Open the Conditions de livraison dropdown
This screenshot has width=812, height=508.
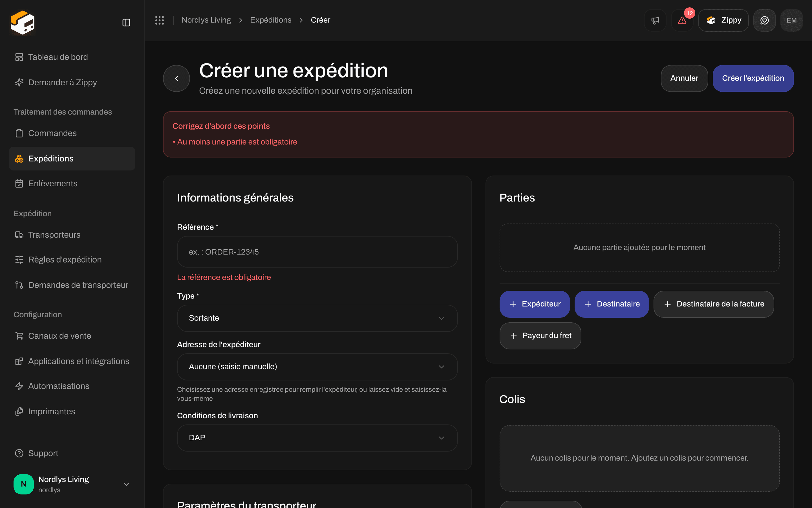[317, 438]
